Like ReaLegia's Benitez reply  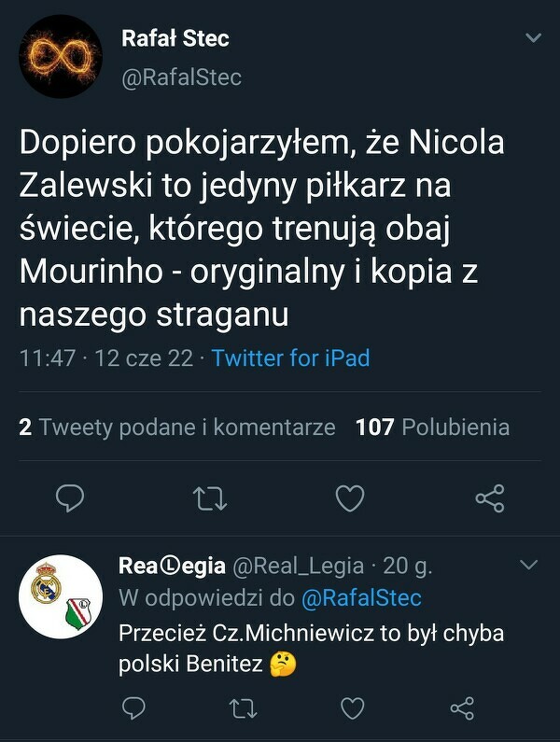point(352,710)
